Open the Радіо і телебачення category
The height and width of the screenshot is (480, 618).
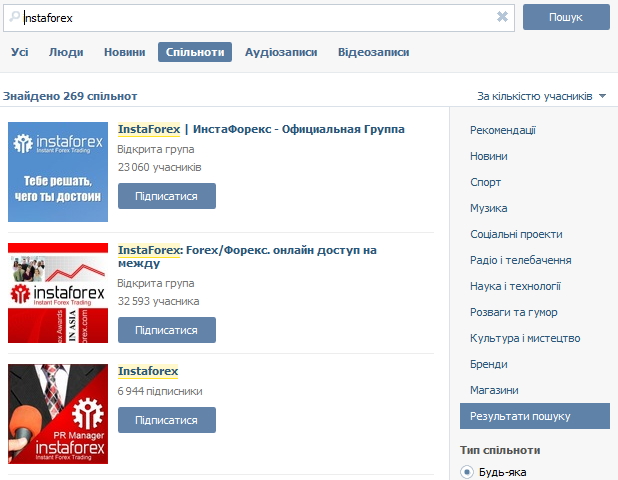click(521, 260)
